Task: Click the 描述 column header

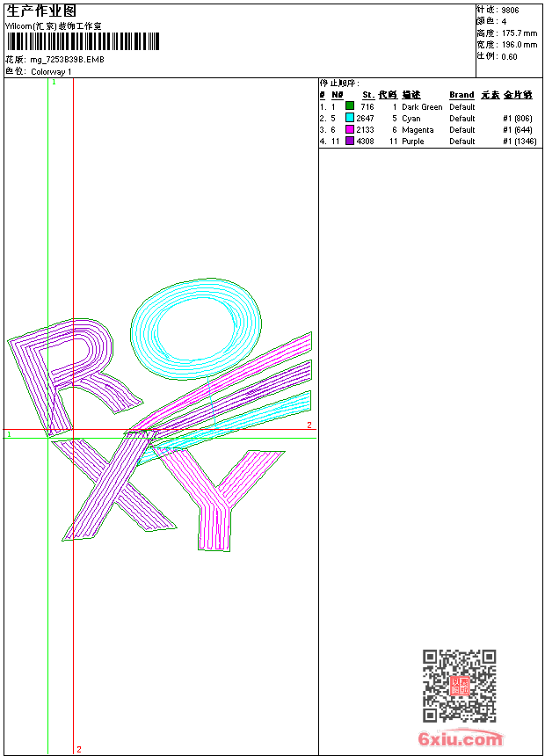Action: [411, 95]
